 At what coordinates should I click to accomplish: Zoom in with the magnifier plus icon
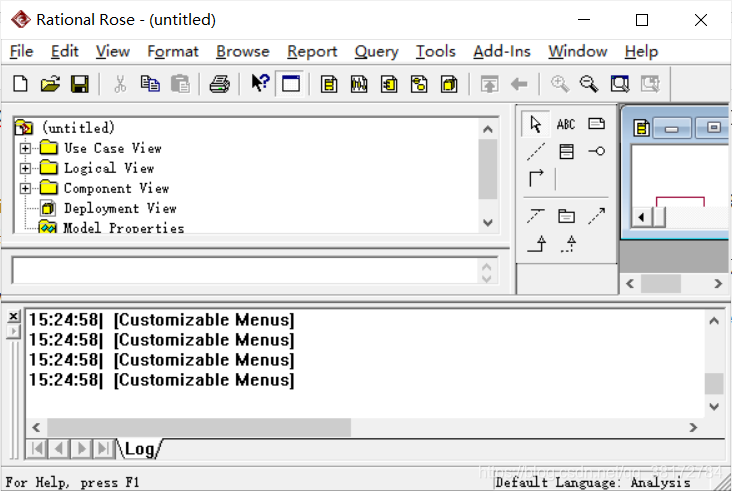tap(559, 84)
